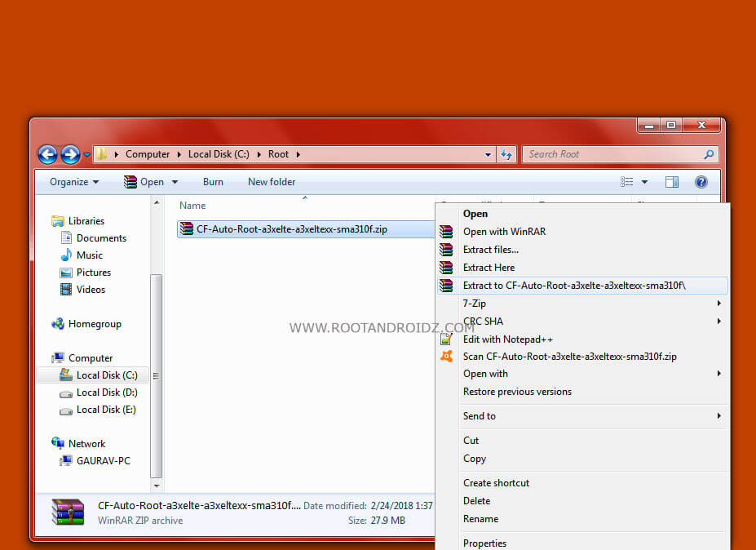Select Local Disk (C:) in navigation pane

point(98,375)
